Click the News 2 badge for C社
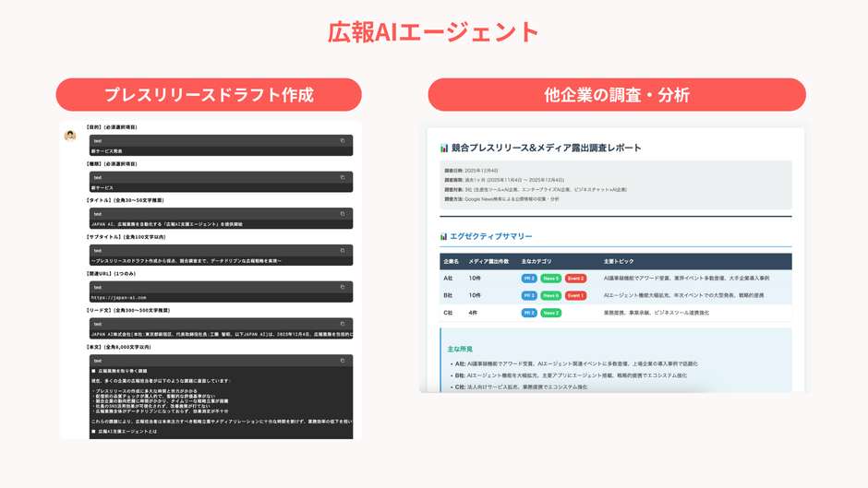868x488 pixels. (x=551, y=313)
